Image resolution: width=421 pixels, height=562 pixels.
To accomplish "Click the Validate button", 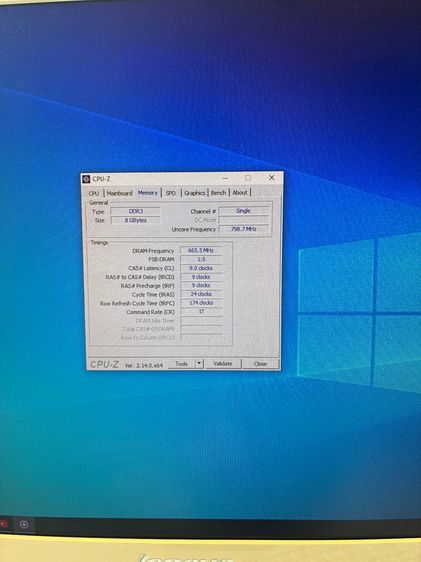I will tap(223, 363).
